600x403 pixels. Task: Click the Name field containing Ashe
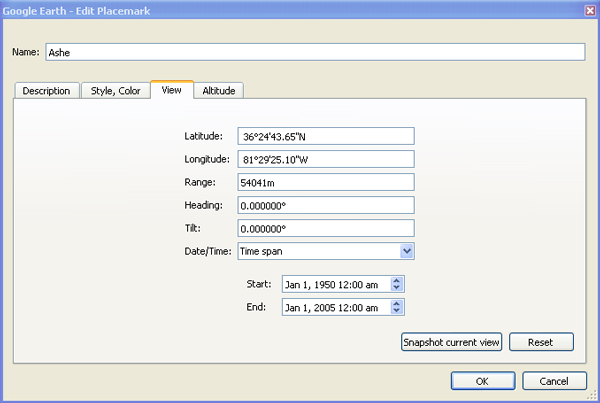tap(315, 52)
